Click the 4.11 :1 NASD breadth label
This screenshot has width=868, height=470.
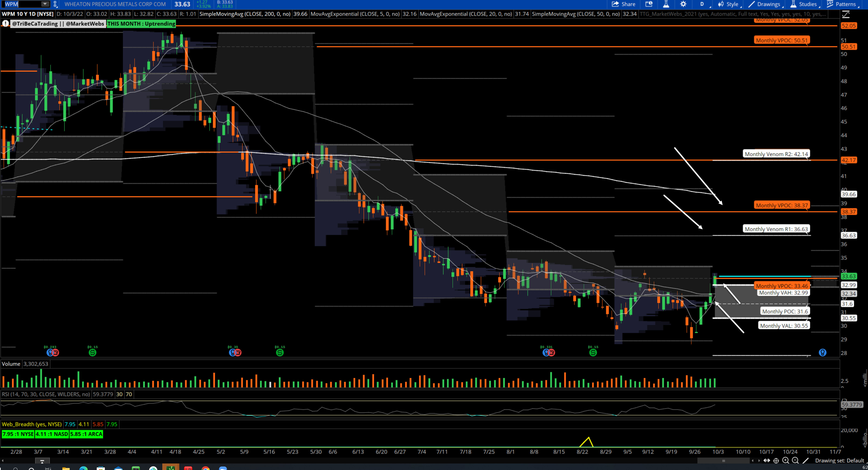coord(52,434)
